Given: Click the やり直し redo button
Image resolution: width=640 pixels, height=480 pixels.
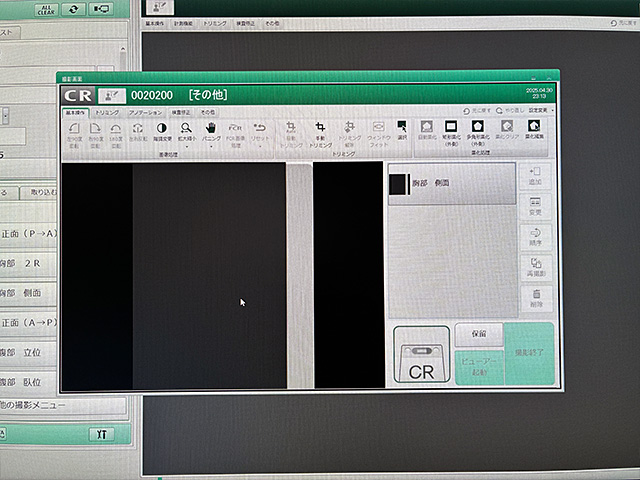Looking at the screenshot, I should pos(510,110).
